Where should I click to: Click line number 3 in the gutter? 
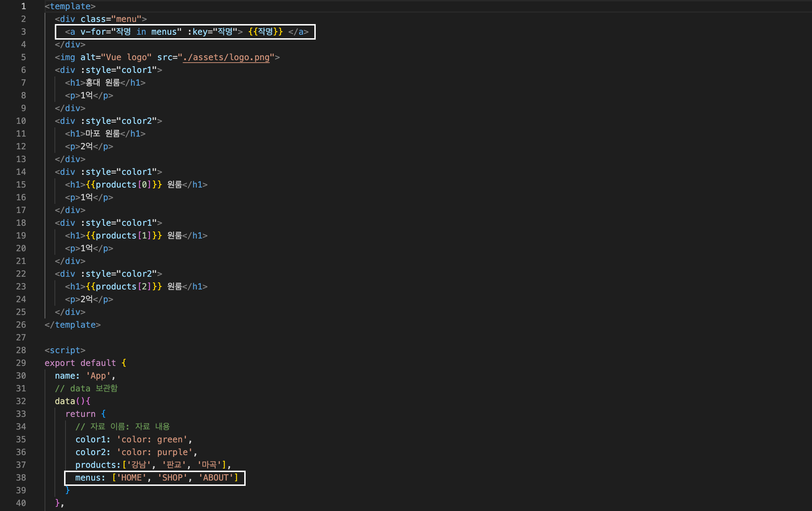point(23,32)
